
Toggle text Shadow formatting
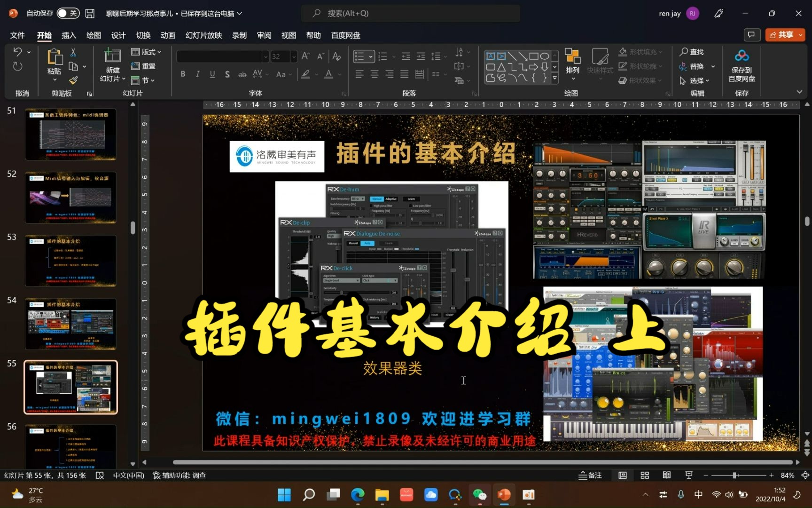coord(227,74)
